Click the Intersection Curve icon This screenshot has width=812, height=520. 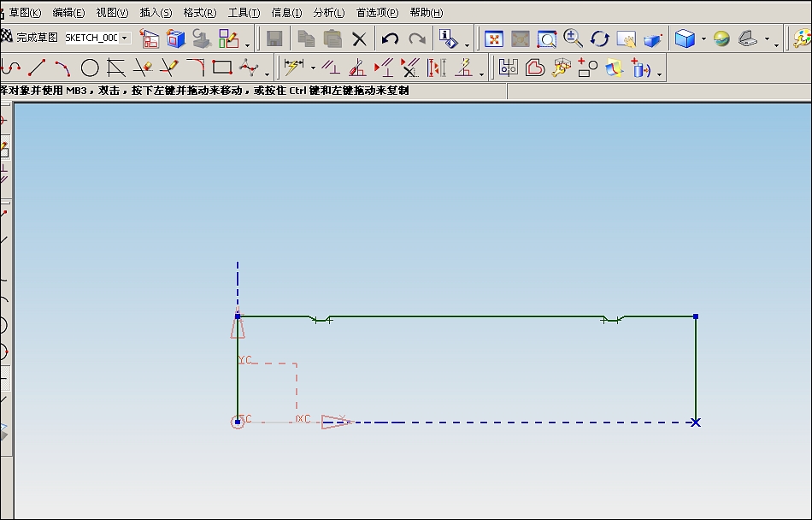[615, 68]
